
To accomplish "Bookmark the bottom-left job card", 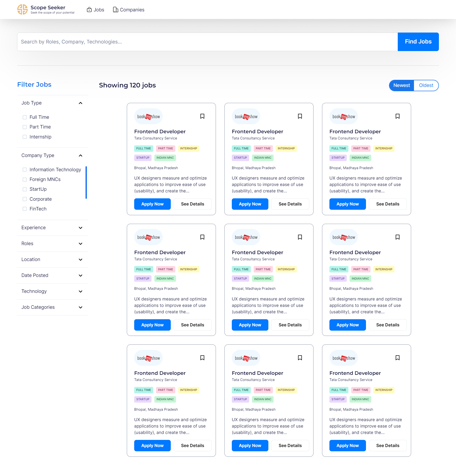I will point(202,358).
